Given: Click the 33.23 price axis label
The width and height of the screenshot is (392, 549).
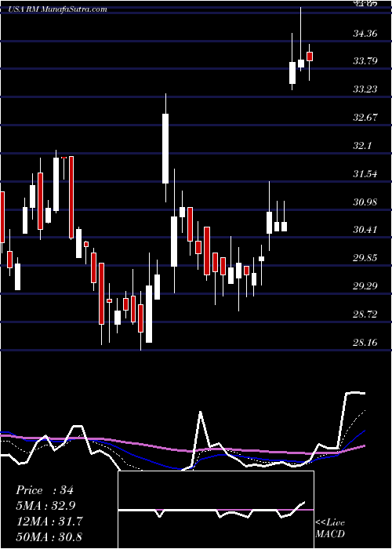Looking at the screenshot, I should click(x=365, y=89).
